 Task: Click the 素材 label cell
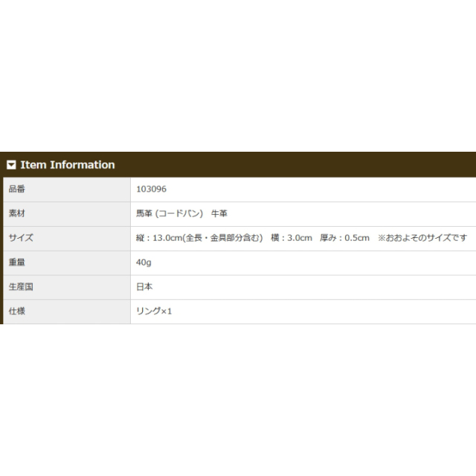[x=67, y=214]
